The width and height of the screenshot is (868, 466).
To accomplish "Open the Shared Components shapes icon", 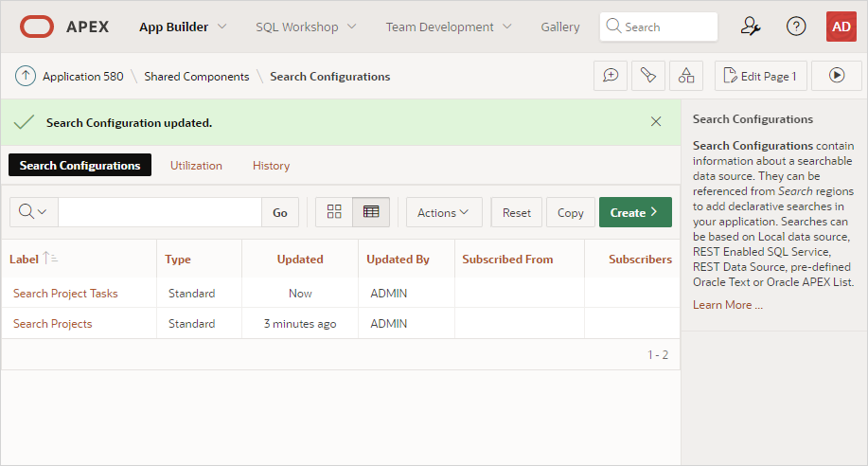I will tap(686, 76).
